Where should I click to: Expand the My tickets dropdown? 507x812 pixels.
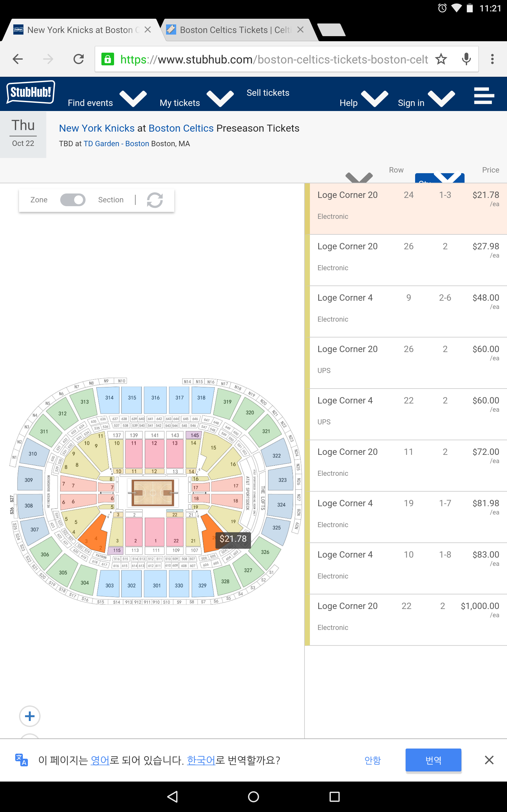tap(220, 99)
